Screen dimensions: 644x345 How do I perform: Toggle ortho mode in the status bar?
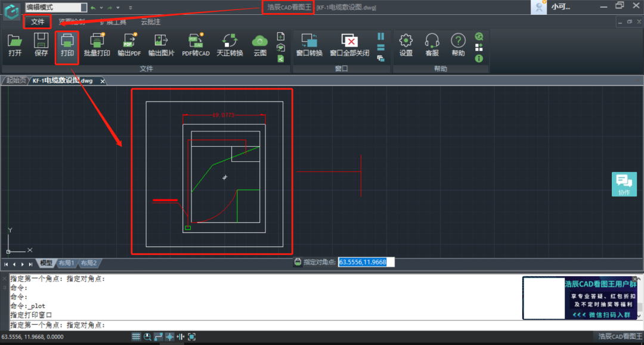pyautogui.click(x=159, y=337)
